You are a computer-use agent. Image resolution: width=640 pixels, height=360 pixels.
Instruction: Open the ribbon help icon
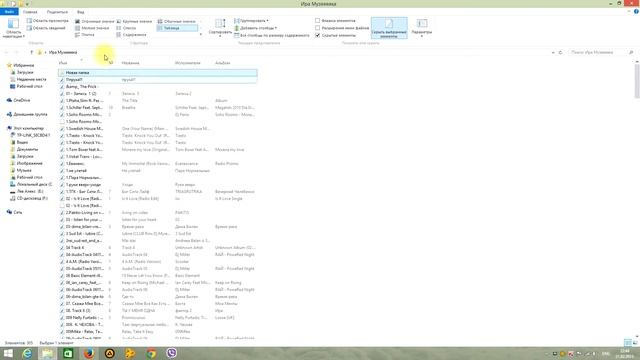pyautogui.click(x=636, y=11)
